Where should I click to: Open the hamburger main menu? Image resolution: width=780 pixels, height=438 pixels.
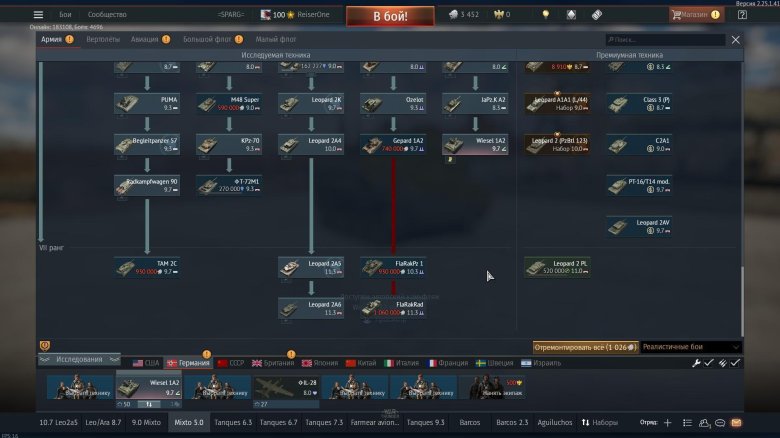pyautogui.click(x=38, y=15)
